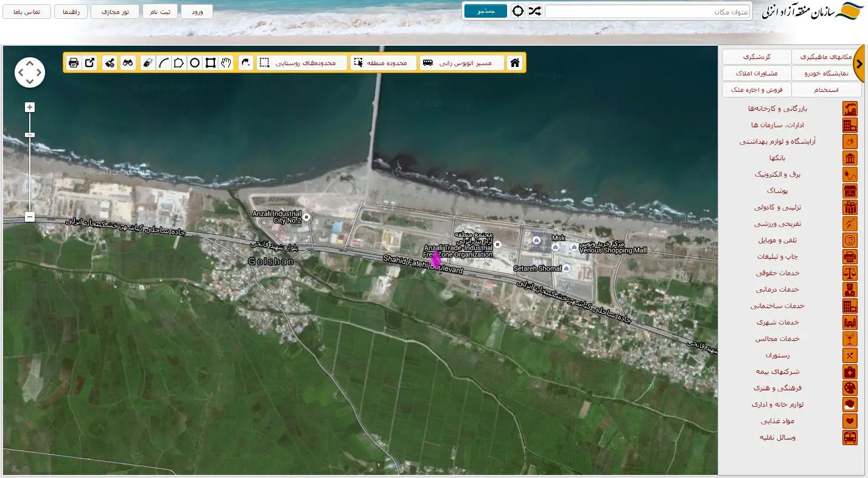Click the جستجو search button
The width and height of the screenshot is (868, 478).
click(x=486, y=12)
